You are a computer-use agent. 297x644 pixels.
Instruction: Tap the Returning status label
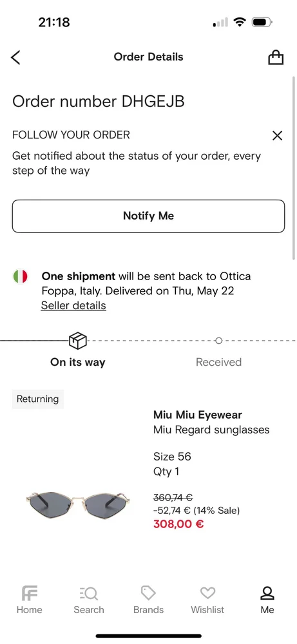click(x=38, y=399)
